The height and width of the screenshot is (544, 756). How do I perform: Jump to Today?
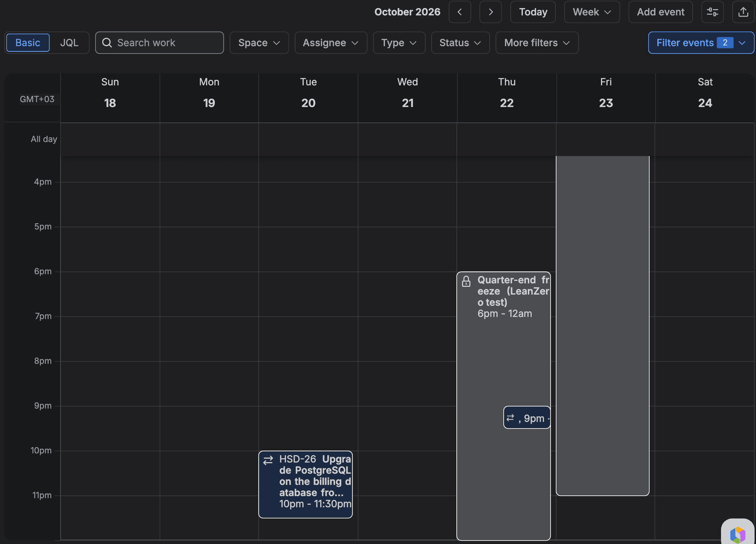pos(533,12)
